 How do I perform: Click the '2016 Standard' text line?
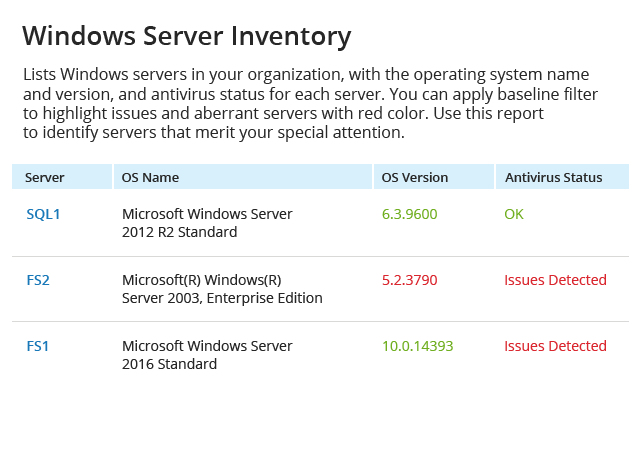[x=169, y=364]
